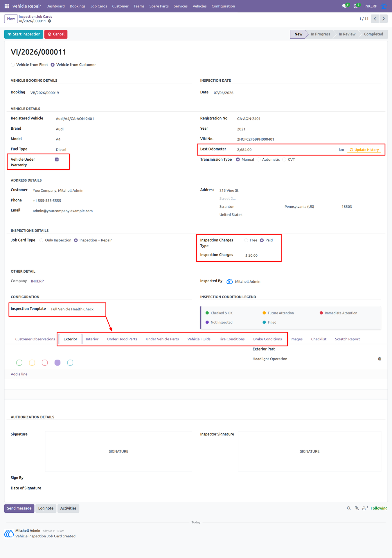Image resolution: width=392 pixels, height=558 pixels.
Task: Click the user avatar in top bar
Action: tap(384, 6)
